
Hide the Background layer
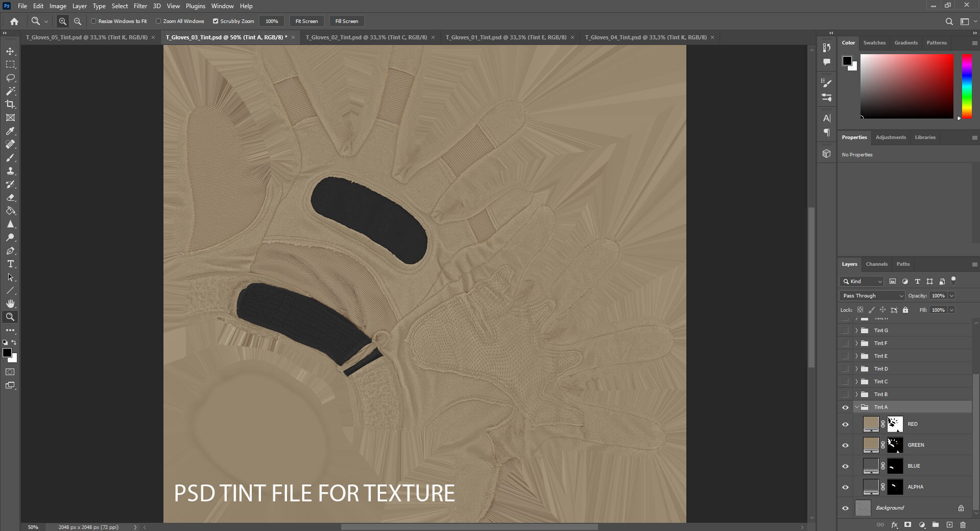tap(845, 508)
